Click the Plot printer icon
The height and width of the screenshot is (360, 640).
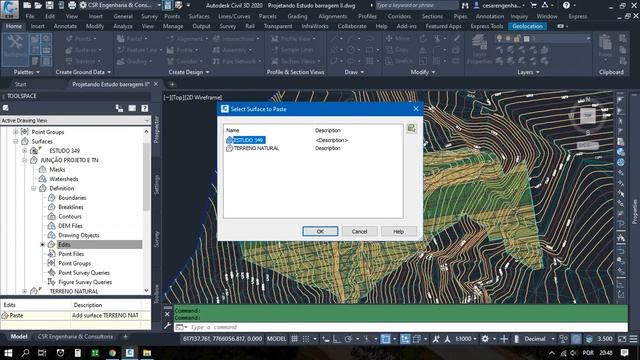coord(72,5)
